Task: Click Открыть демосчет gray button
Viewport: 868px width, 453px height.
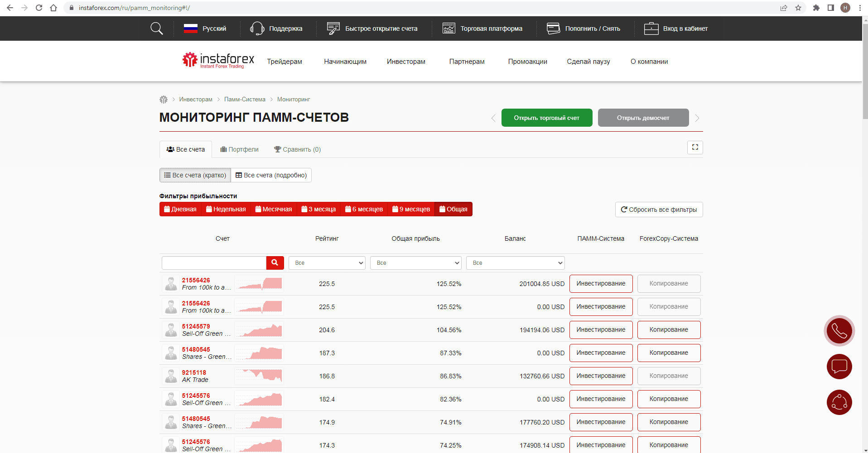Action: pos(643,118)
